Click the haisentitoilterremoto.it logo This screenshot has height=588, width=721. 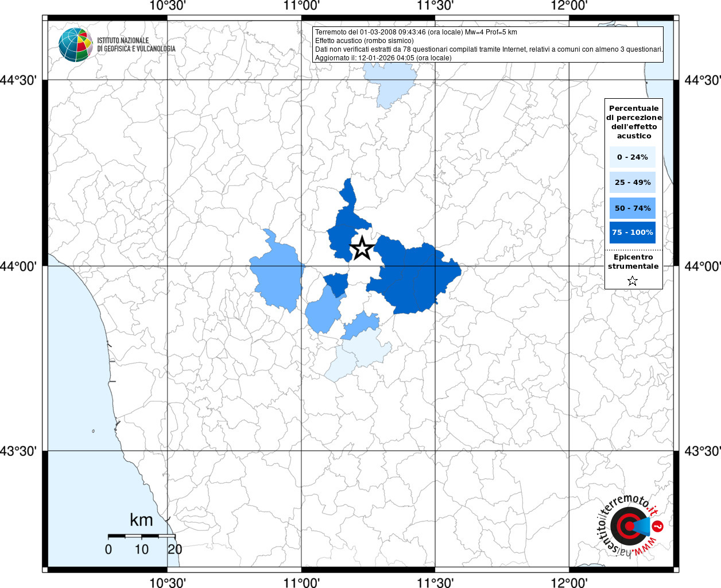[630, 525]
